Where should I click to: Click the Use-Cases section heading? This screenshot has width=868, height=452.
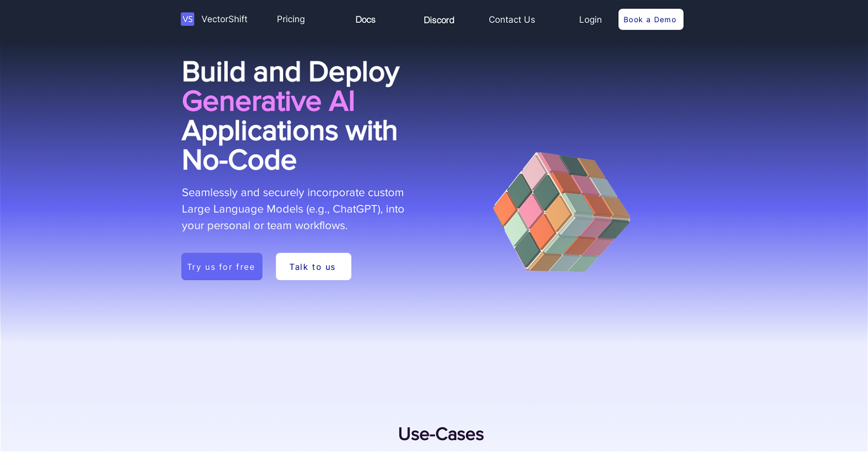[x=441, y=434]
